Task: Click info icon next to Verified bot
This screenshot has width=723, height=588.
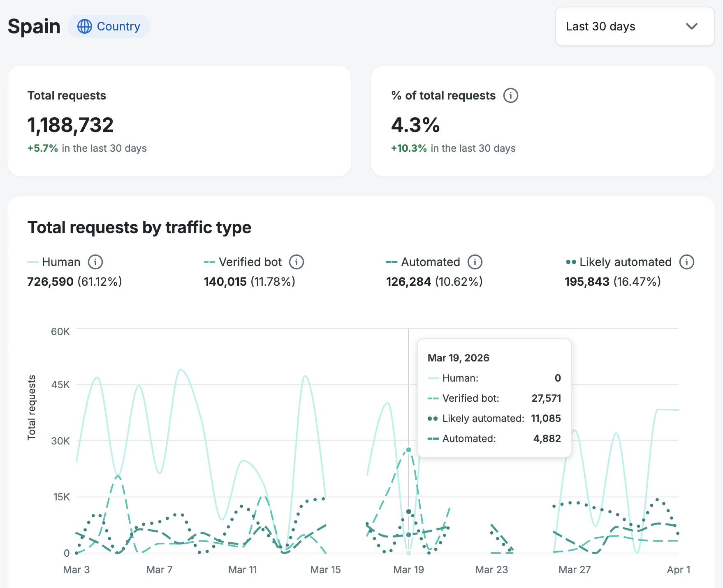Action: [x=297, y=262]
